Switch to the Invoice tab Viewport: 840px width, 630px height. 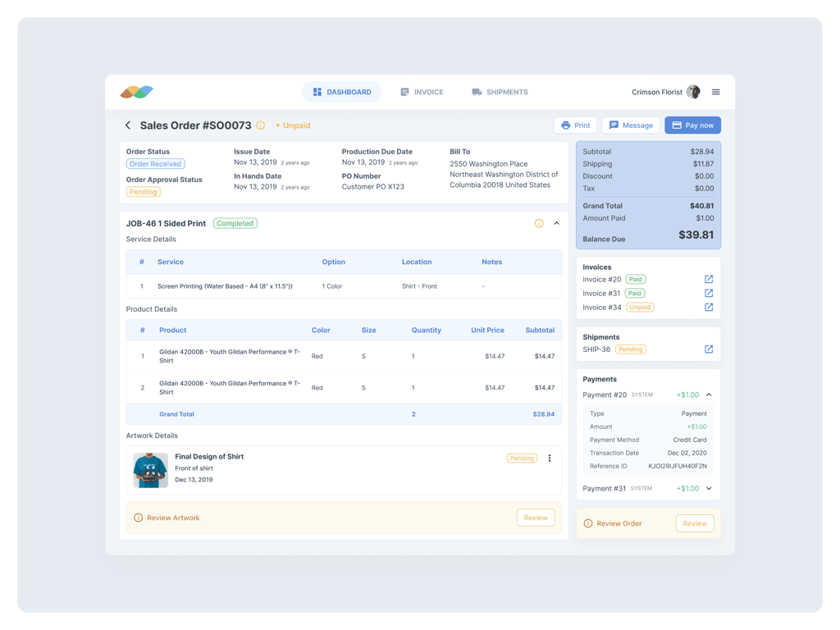422,92
